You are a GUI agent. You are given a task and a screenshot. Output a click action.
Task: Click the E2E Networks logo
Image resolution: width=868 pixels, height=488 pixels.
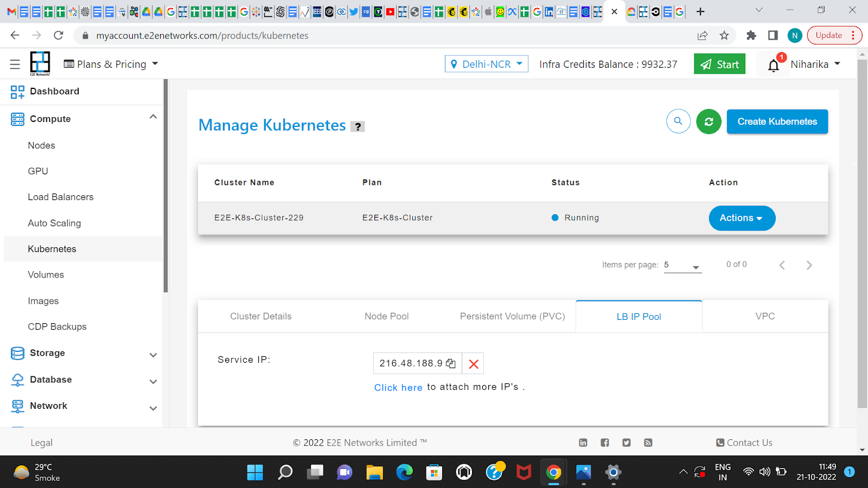coord(40,63)
